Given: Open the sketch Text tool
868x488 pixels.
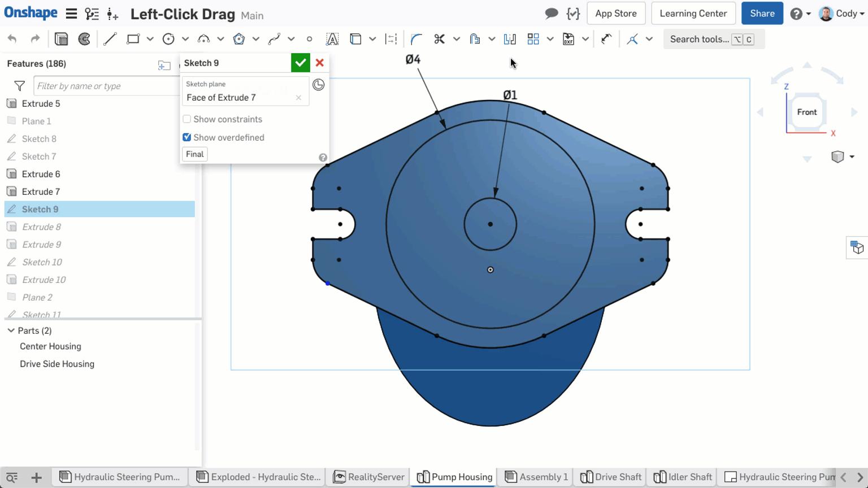Looking at the screenshot, I should tap(332, 38).
